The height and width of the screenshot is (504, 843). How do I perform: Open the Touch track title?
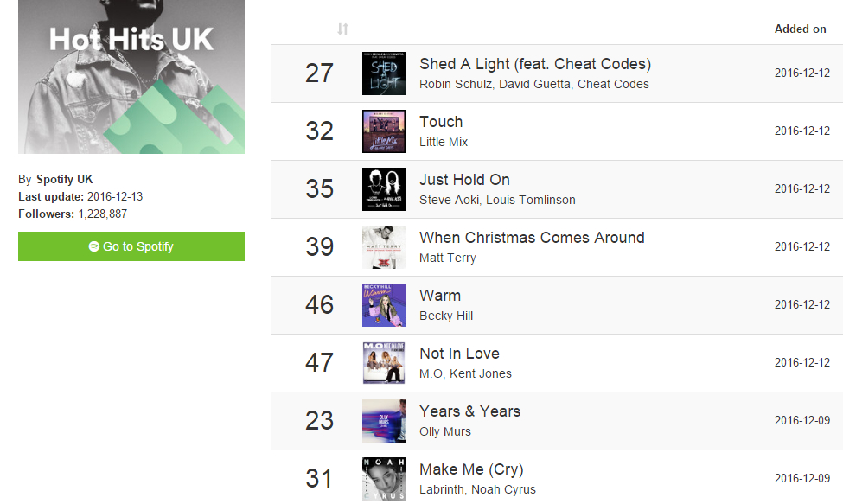[441, 122]
